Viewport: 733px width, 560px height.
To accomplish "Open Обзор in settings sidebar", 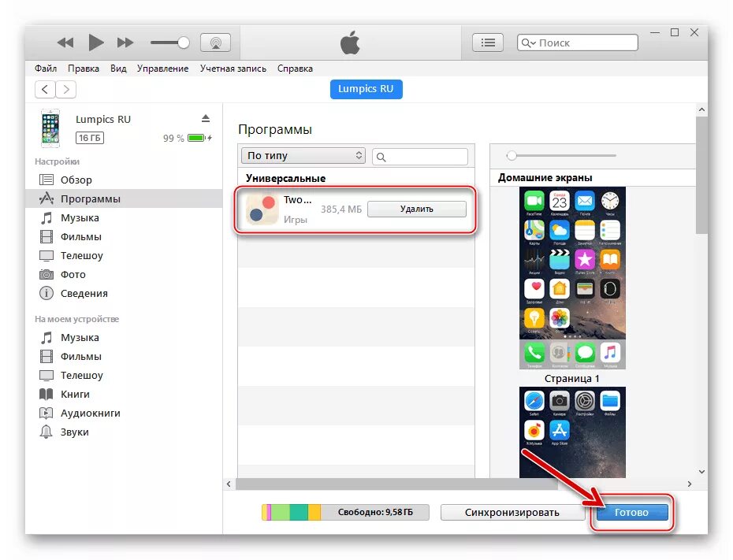I will tap(124, 180).
